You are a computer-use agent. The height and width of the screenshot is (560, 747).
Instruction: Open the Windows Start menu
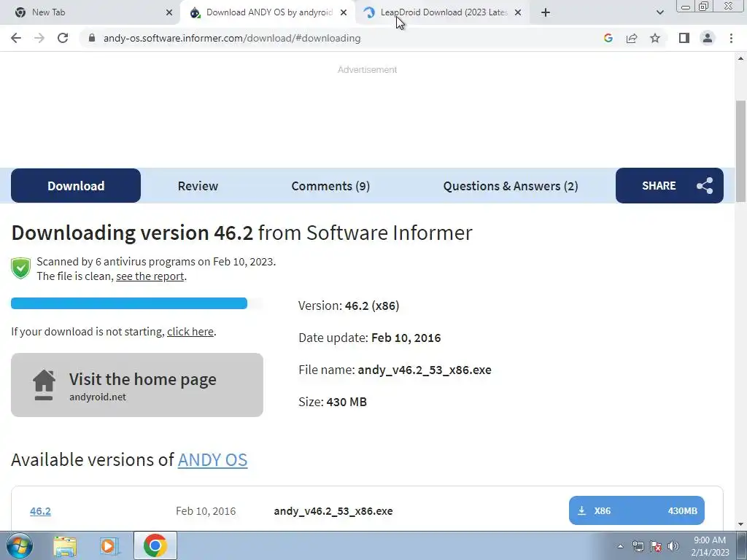point(20,545)
